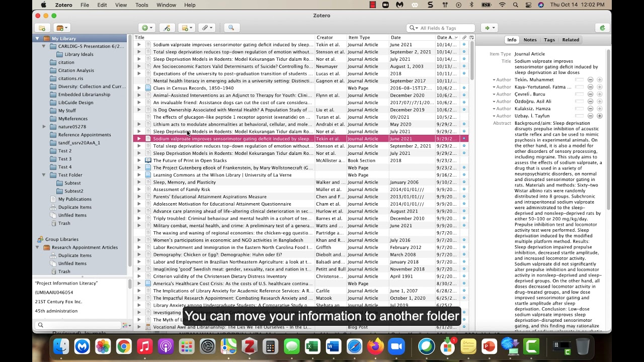Open Trash under My Library
This screenshot has height=362, width=644.
pos(64,223)
